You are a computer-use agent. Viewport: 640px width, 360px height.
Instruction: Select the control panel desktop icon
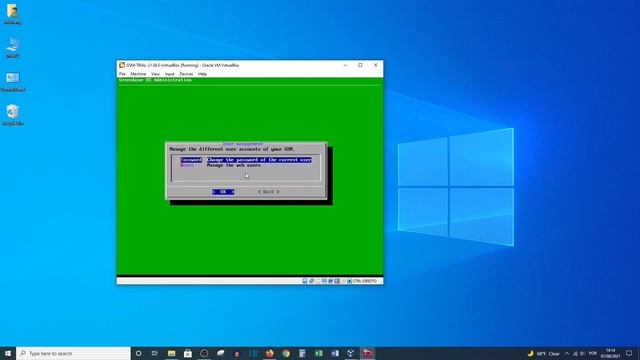coord(13,81)
